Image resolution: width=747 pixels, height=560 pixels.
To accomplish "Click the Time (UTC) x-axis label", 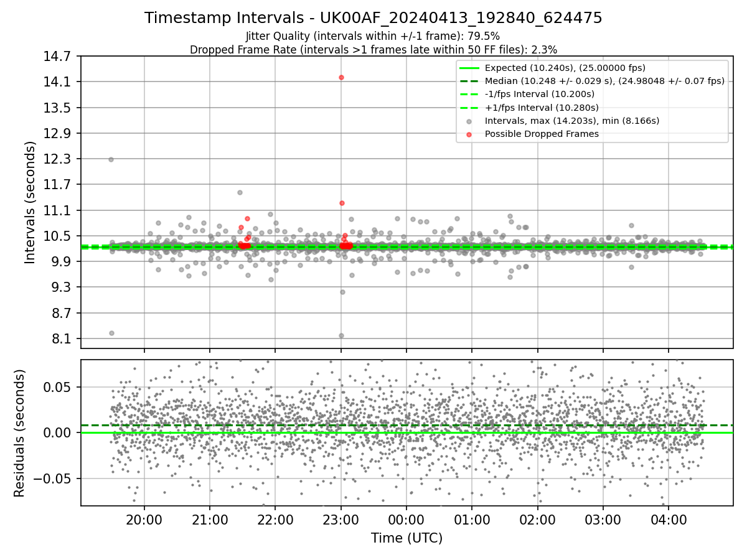I will [x=406, y=538].
